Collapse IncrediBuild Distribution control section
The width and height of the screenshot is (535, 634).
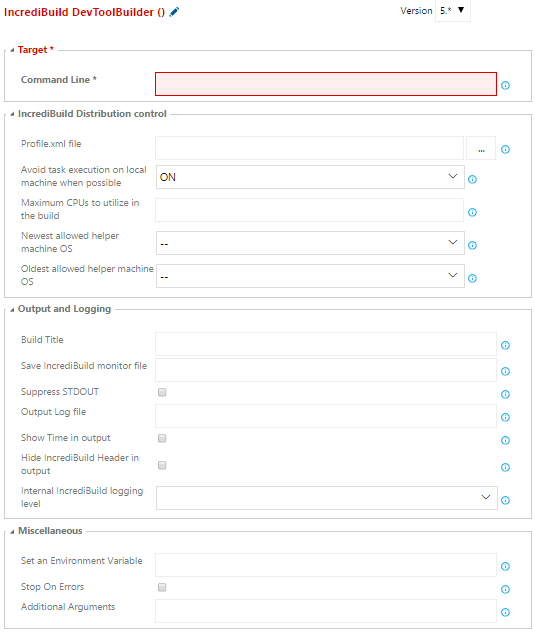[x=12, y=114]
